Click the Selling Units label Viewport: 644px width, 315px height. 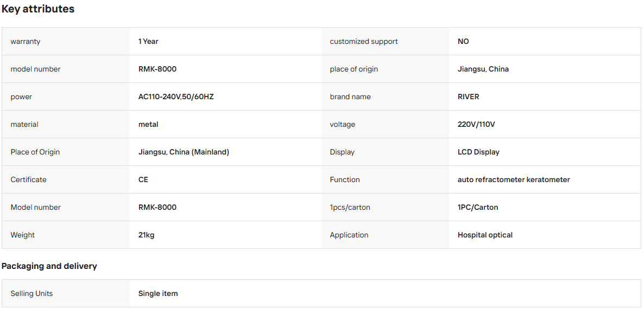[x=31, y=294]
